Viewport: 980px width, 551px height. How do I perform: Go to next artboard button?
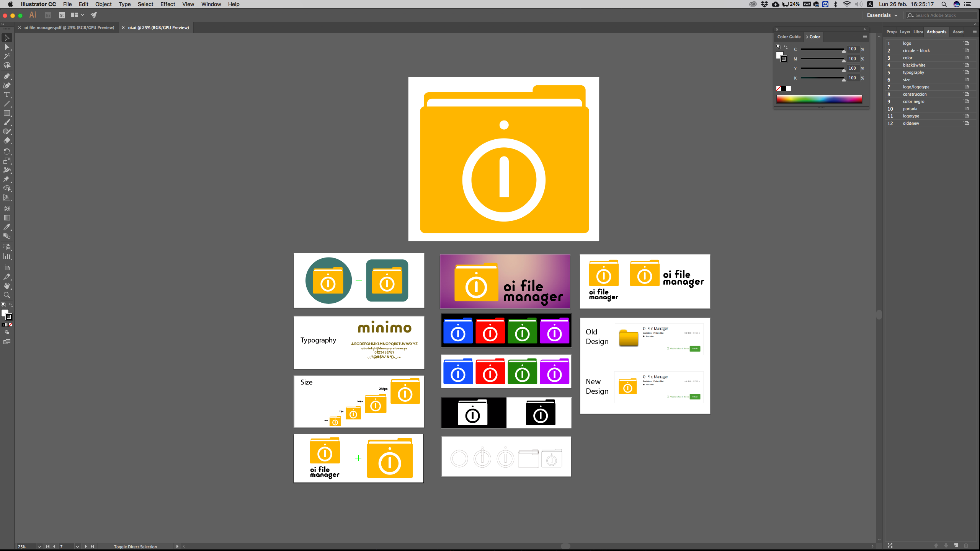(86, 546)
